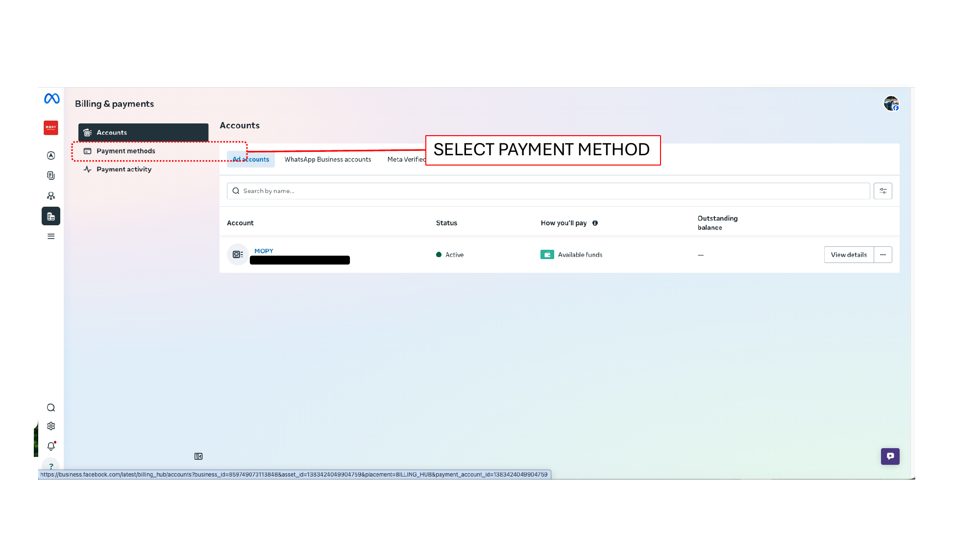The image size is (980, 551).
Task: Open Ads Manager from the sidebar
Action: click(x=51, y=155)
